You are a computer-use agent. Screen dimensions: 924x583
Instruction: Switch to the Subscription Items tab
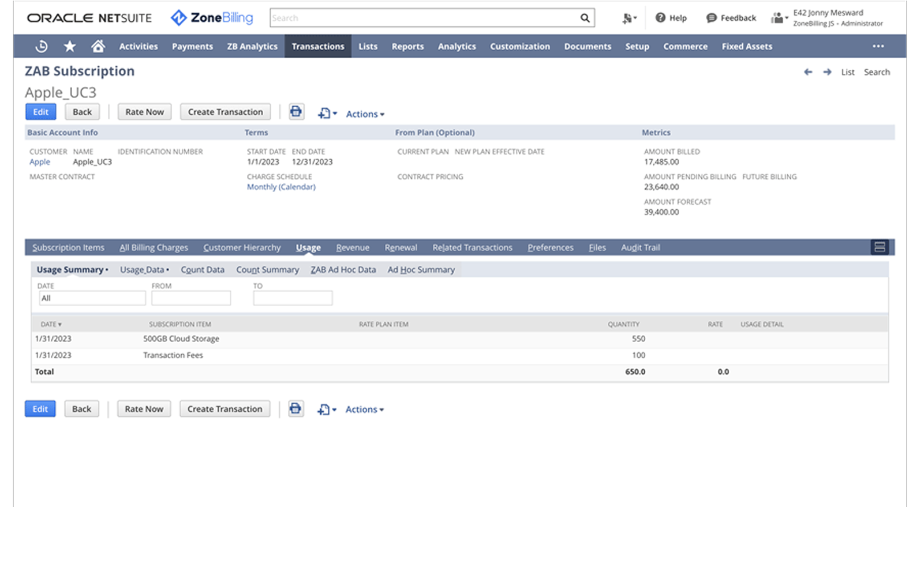[x=68, y=247]
